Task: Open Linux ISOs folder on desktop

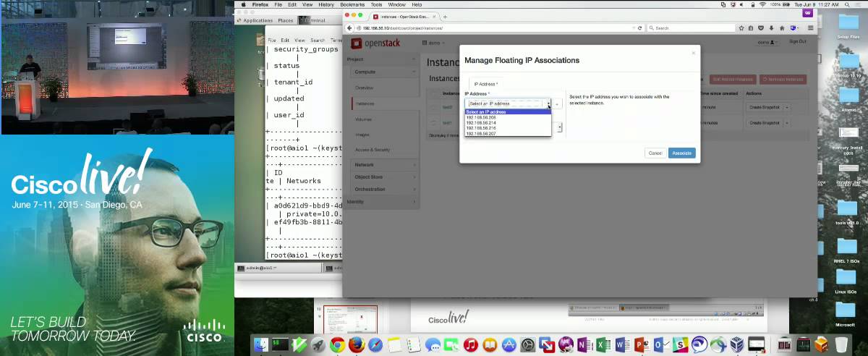Action: (846, 281)
